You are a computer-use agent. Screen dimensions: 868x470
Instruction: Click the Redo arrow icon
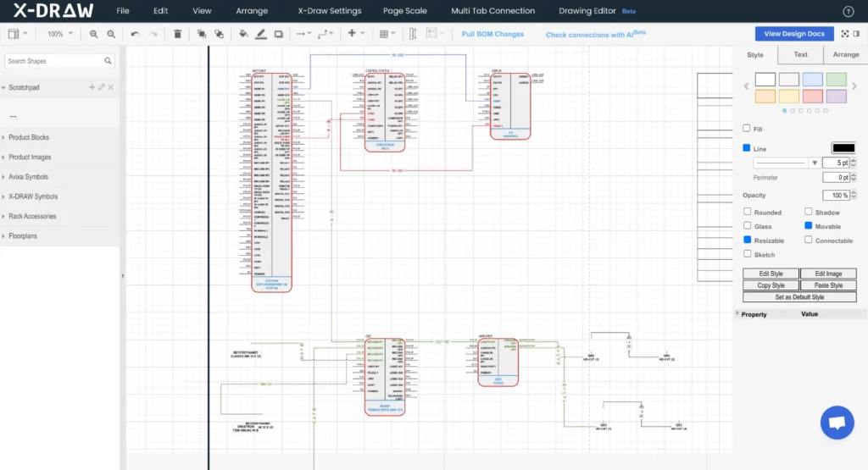point(153,34)
